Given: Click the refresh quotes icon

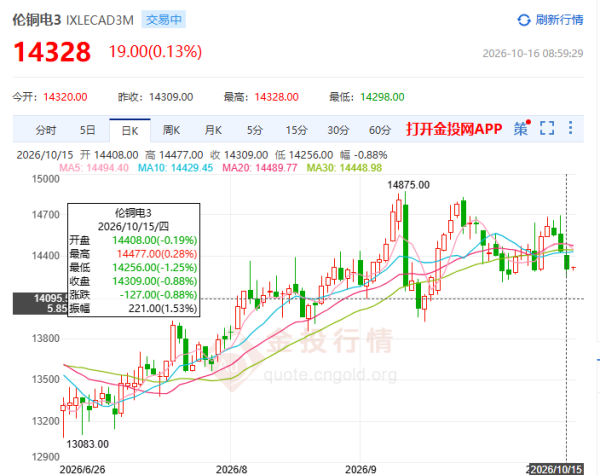Looking at the screenshot, I should tap(523, 20).
